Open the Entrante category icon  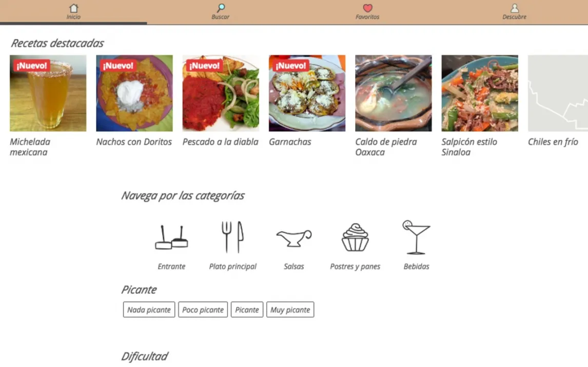click(171, 237)
